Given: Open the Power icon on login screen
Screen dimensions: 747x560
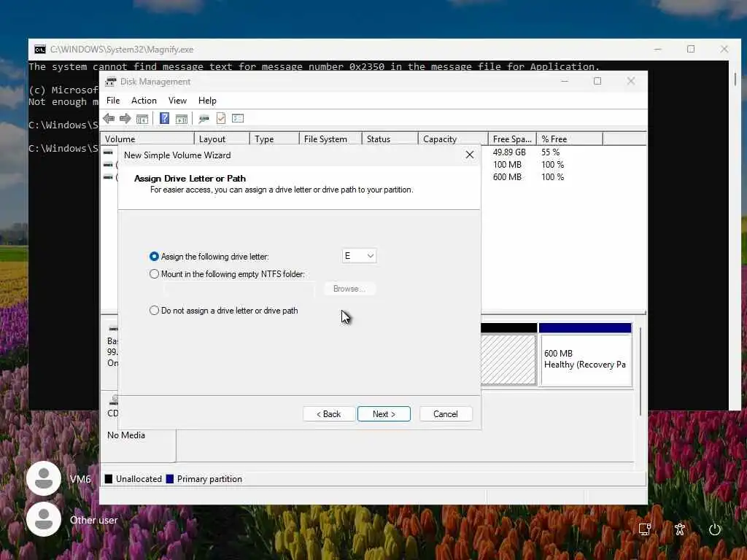Looking at the screenshot, I should coord(715,529).
